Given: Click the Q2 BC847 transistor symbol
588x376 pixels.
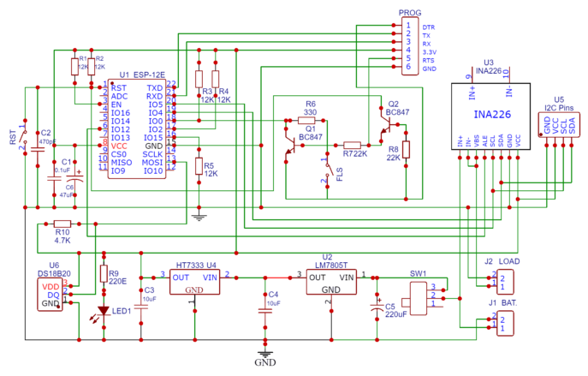Looking at the screenshot, I should tap(385, 125).
